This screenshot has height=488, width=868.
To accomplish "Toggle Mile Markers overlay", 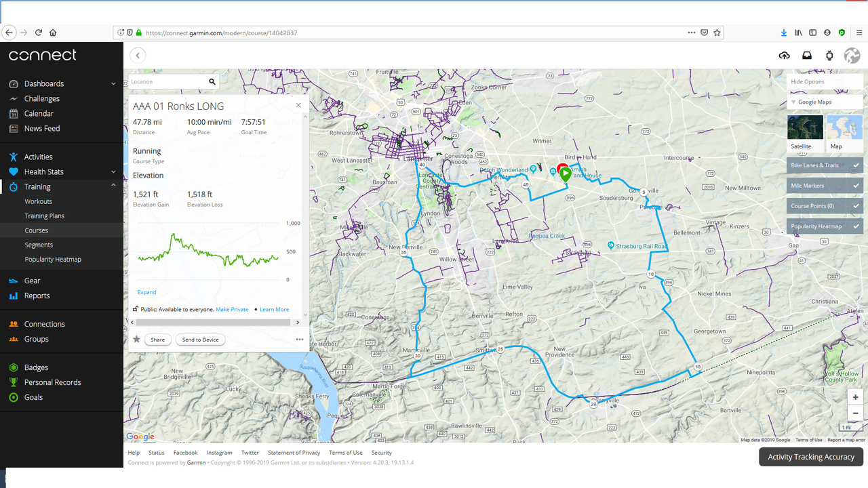I will [x=825, y=186].
